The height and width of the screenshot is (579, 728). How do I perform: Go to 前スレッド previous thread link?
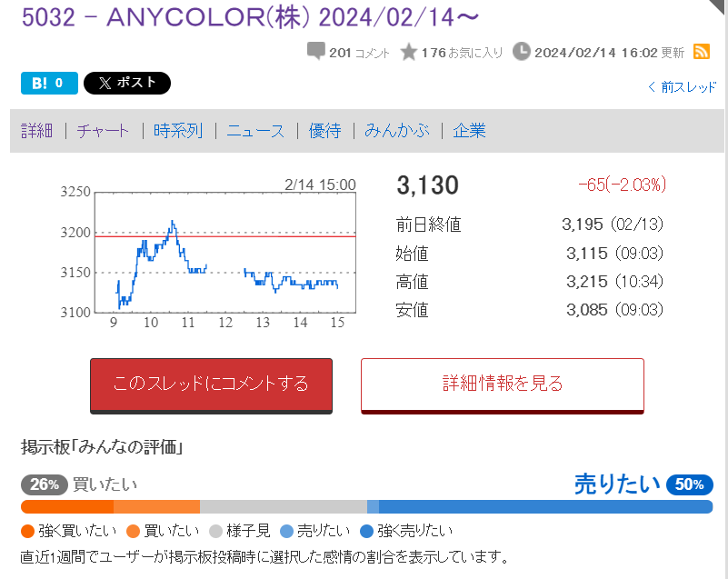pos(682,87)
